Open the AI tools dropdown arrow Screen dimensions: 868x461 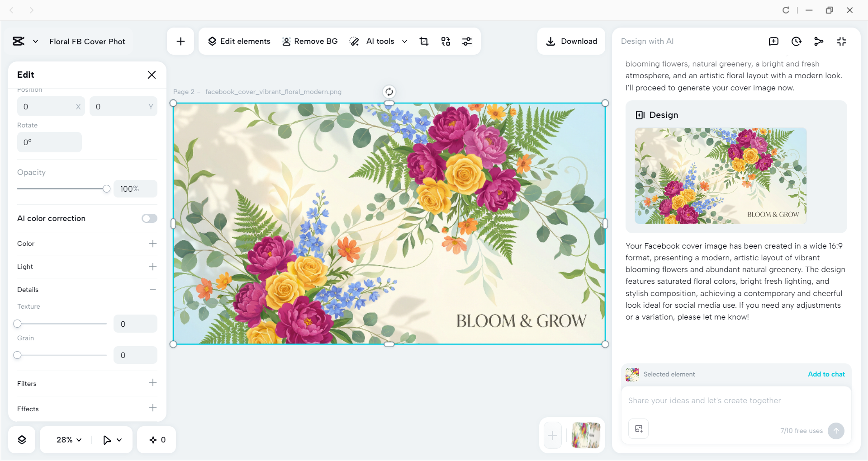(x=405, y=41)
